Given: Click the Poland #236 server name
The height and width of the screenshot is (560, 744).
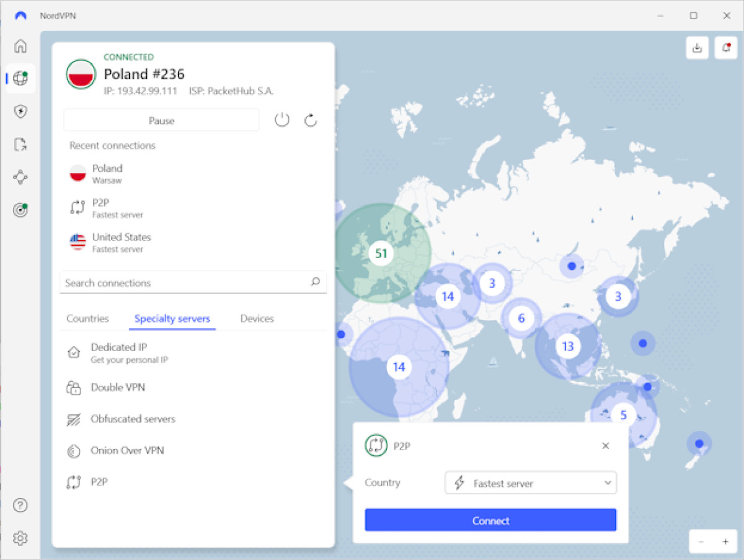Looking at the screenshot, I should (x=144, y=74).
